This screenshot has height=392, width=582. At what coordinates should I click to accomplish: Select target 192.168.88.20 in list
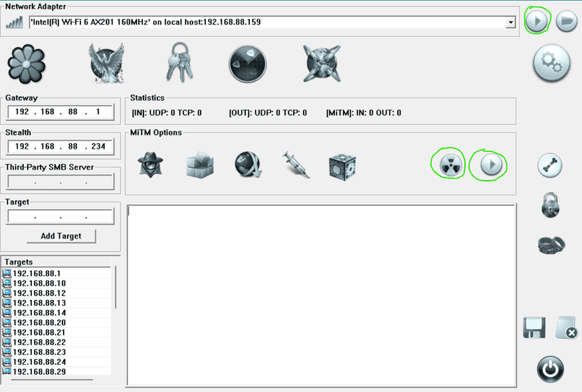[x=56, y=323]
